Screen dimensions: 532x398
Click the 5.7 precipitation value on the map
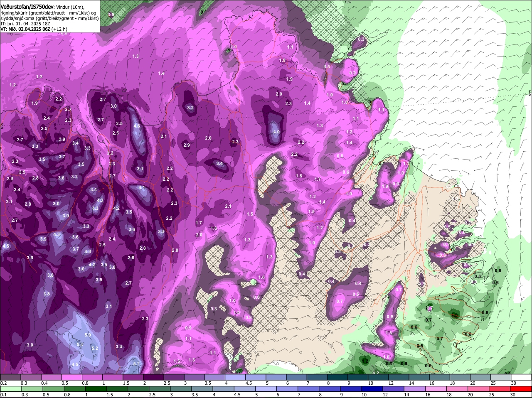pyautogui.click(x=136, y=364)
